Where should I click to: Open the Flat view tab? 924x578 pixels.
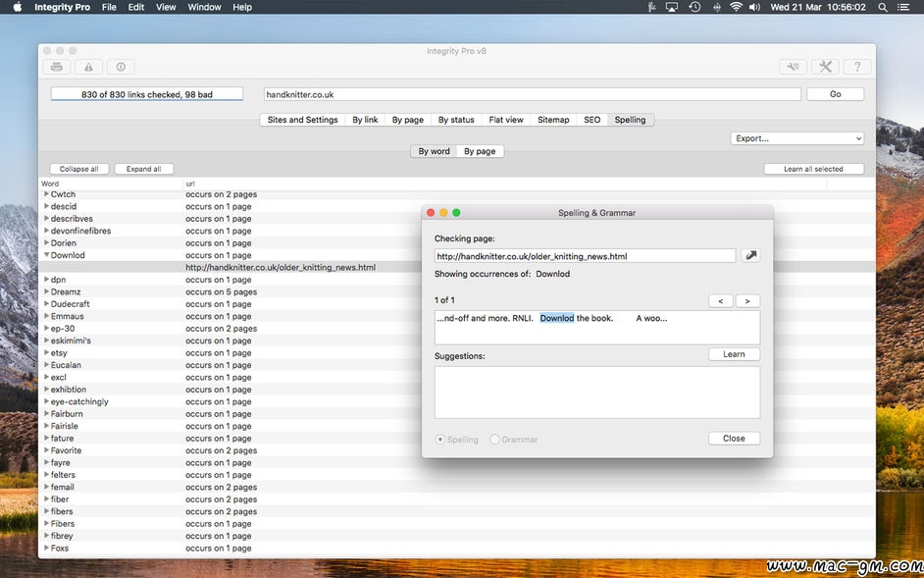(x=506, y=120)
